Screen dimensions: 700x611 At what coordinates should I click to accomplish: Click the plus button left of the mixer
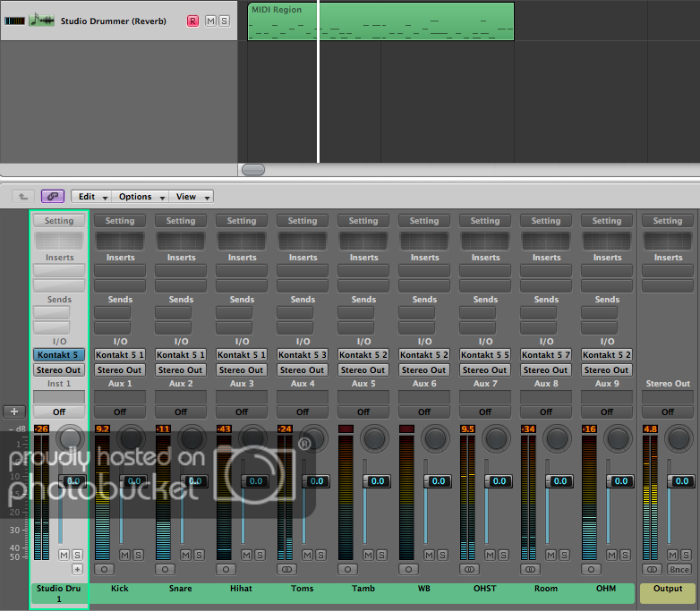coord(14,412)
